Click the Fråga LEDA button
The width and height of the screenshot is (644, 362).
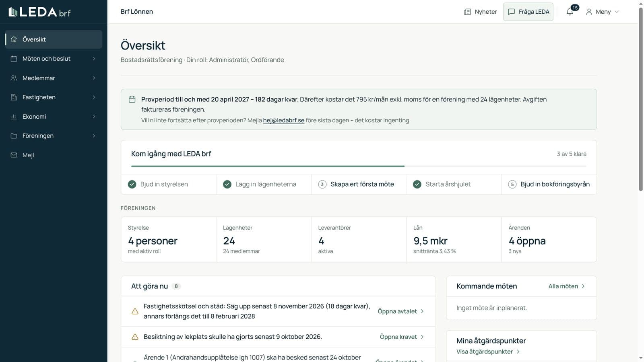[x=528, y=12]
